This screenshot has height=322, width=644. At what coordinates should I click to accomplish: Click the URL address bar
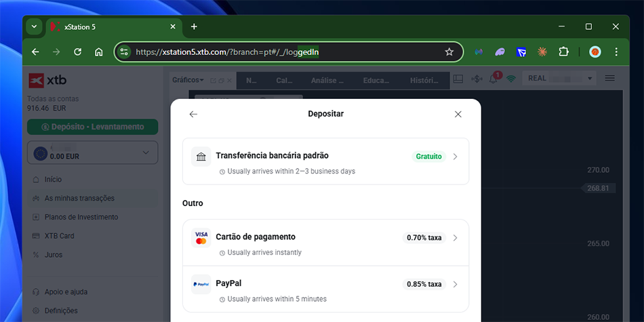287,52
